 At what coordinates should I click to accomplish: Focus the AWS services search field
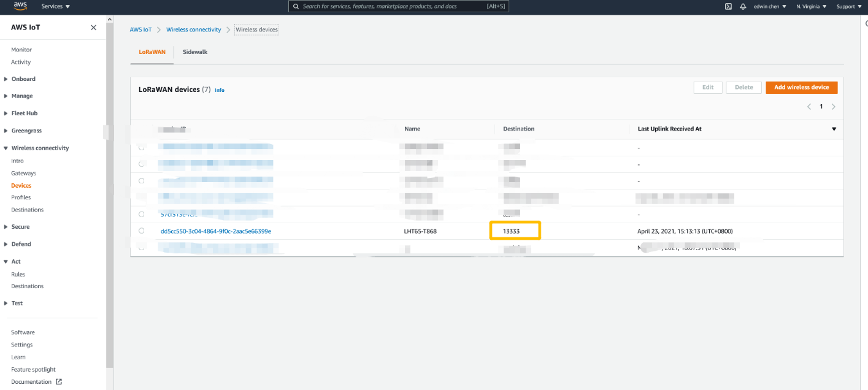point(399,7)
